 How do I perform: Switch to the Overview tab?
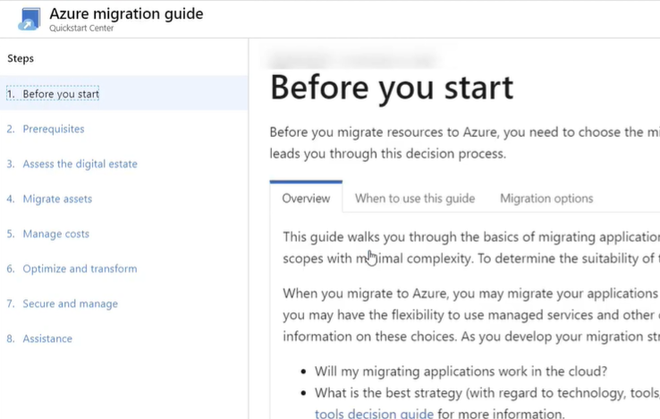tap(306, 198)
